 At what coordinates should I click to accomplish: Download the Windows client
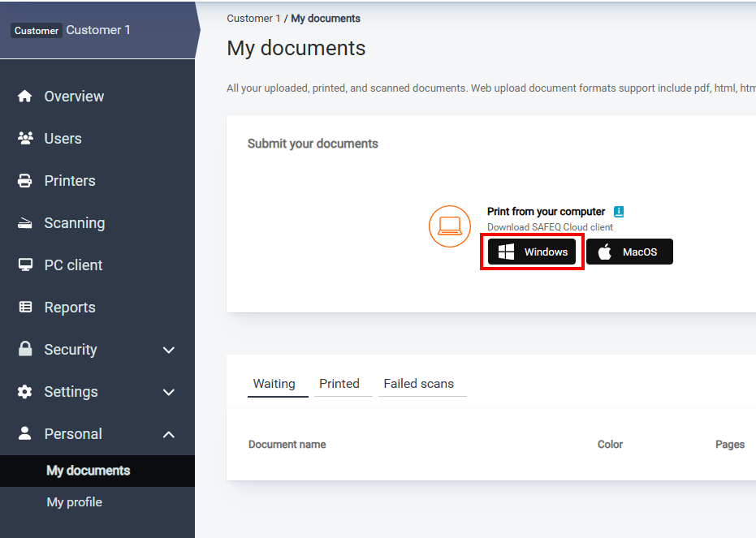533,252
